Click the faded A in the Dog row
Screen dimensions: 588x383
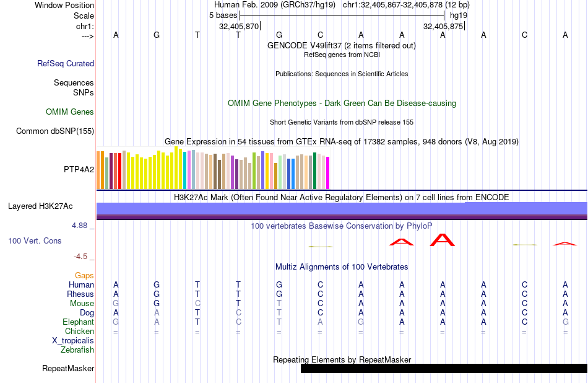pyautogui.click(x=157, y=313)
